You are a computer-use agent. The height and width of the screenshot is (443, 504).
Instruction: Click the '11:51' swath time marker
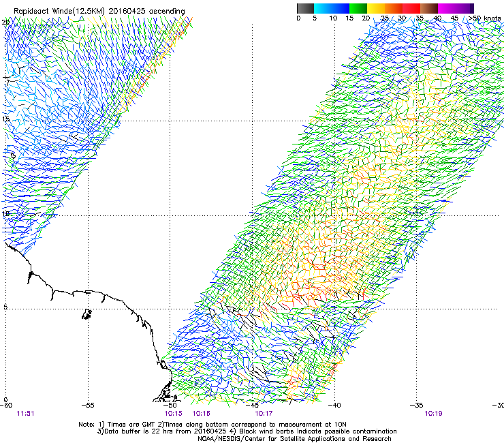click(25, 414)
